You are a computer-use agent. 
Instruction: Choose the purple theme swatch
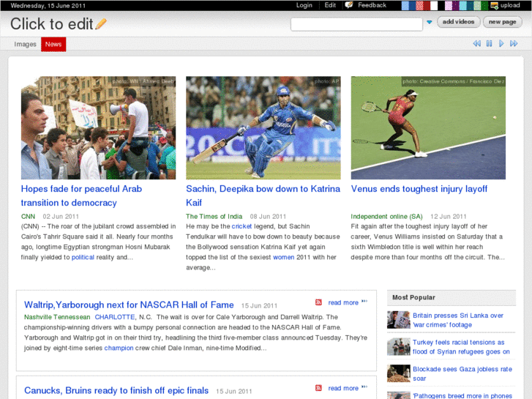pyautogui.click(x=456, y=5)
